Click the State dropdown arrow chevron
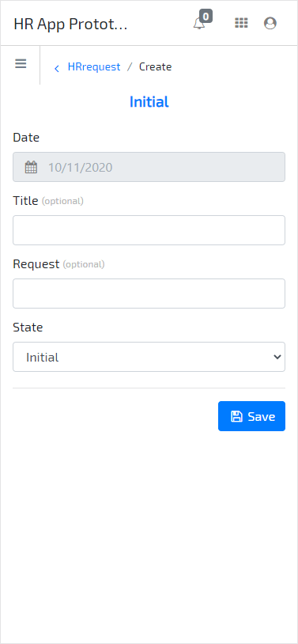 coord(277,357)
